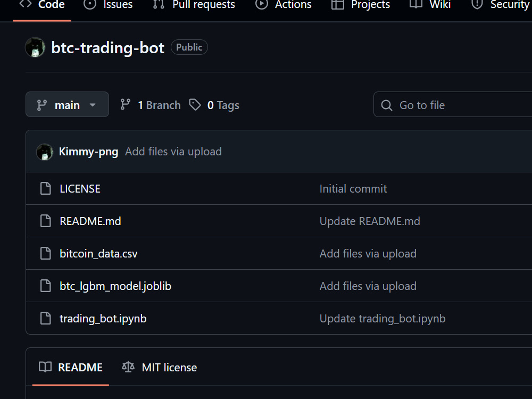Open the main branch dropdown
This screenshot has height=399, width=532.
tap(67, 104)
